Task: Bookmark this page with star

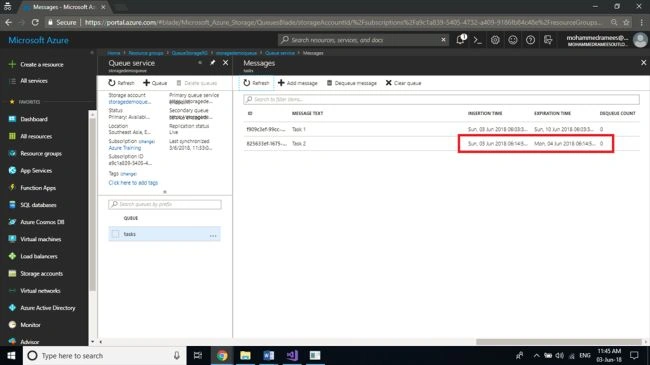Action: point(626,22)
